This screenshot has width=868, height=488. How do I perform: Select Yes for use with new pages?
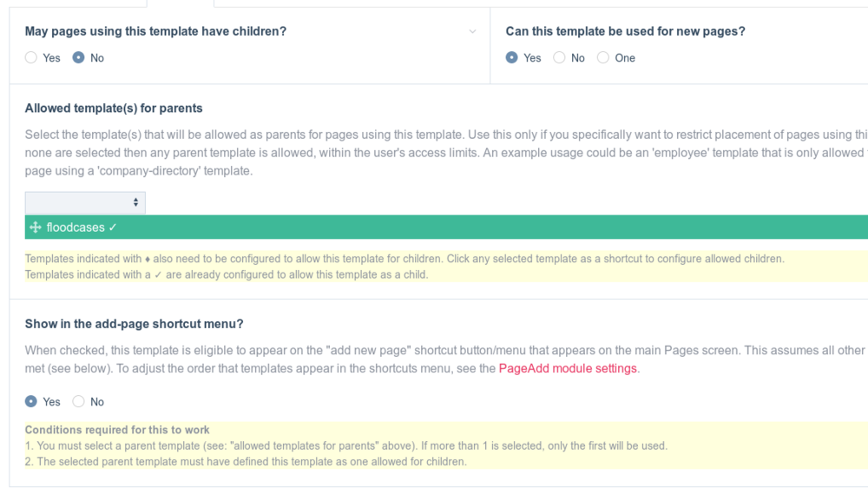[x=512, y=57]
